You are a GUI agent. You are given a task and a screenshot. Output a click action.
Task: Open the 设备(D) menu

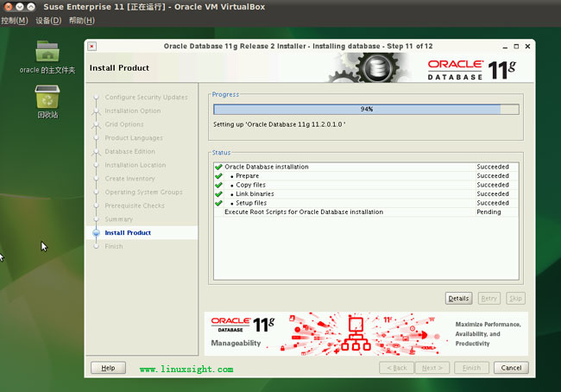(48, 21)
